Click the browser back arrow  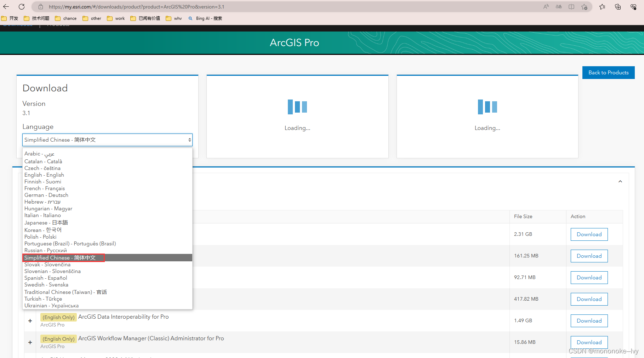[x=6, y=7]
